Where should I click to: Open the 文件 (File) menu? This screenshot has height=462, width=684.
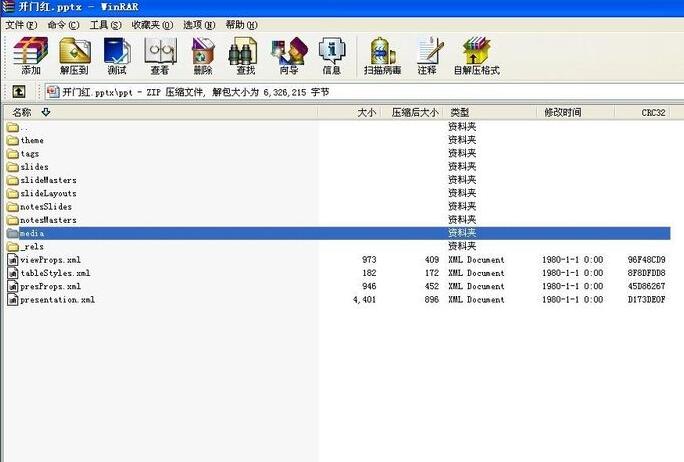pos(21,24)
